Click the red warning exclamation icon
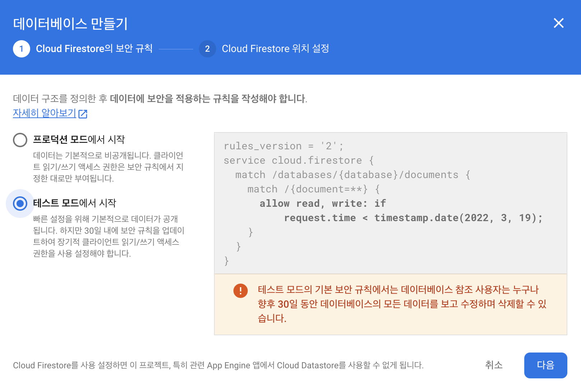 (240, 290)
